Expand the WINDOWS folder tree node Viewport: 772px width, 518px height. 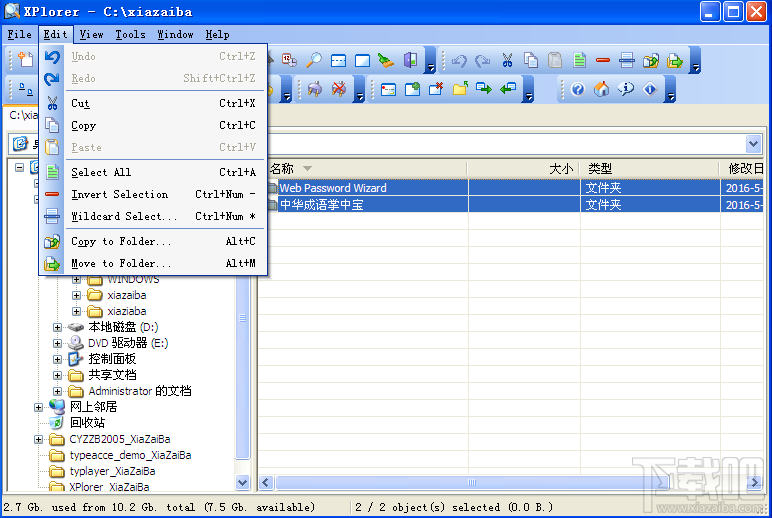[x=76, y=279]
